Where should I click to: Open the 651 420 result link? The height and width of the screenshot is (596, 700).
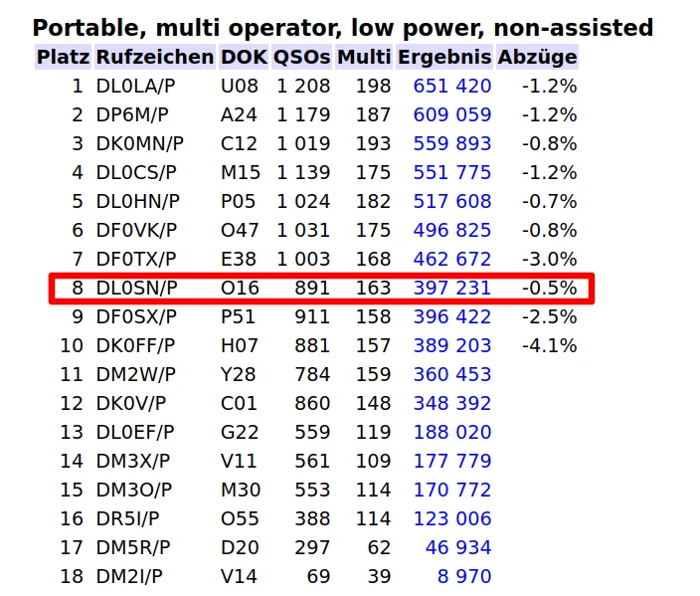point(451,87)
